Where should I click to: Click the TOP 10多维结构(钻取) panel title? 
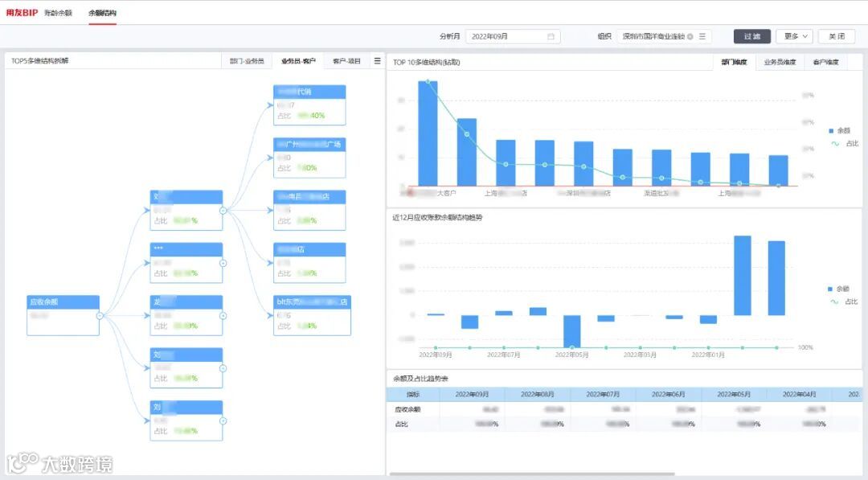[x=426, y=63]
